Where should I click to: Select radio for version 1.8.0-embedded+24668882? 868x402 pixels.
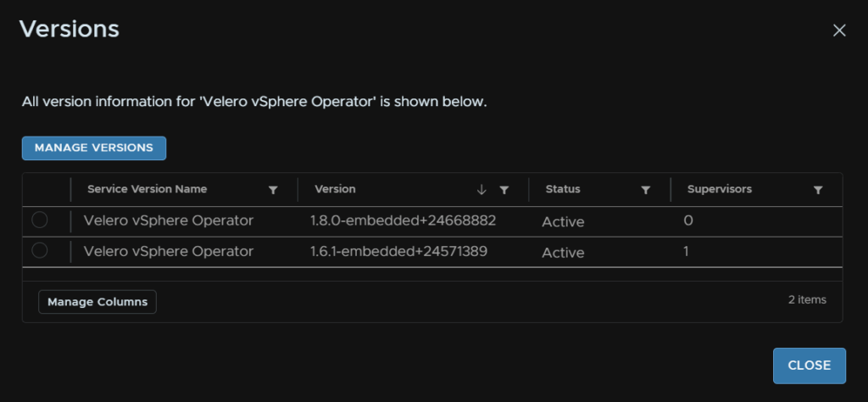coord(39,221)
